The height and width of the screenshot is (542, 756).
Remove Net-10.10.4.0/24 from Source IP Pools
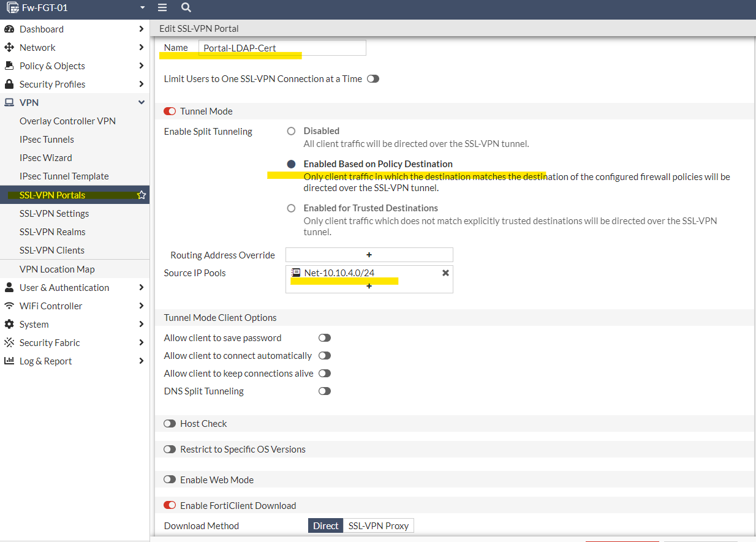click(x=445, y=273)
